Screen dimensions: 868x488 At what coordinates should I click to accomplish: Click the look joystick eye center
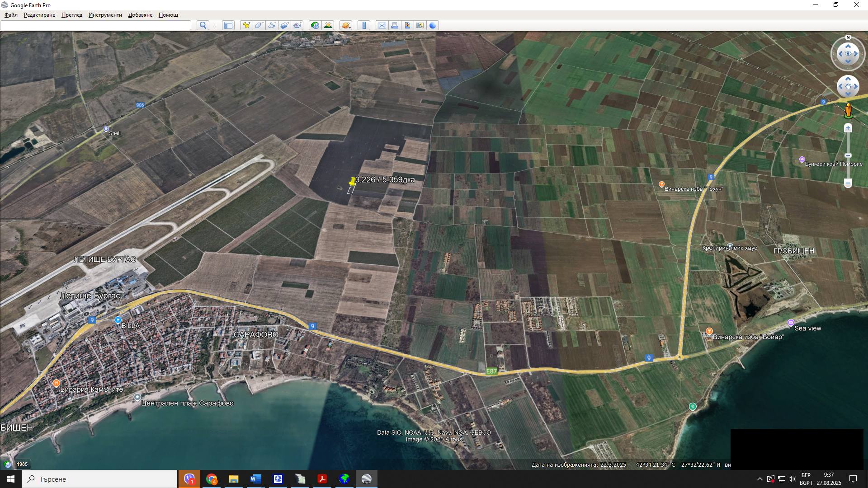(x=848, y=54)
